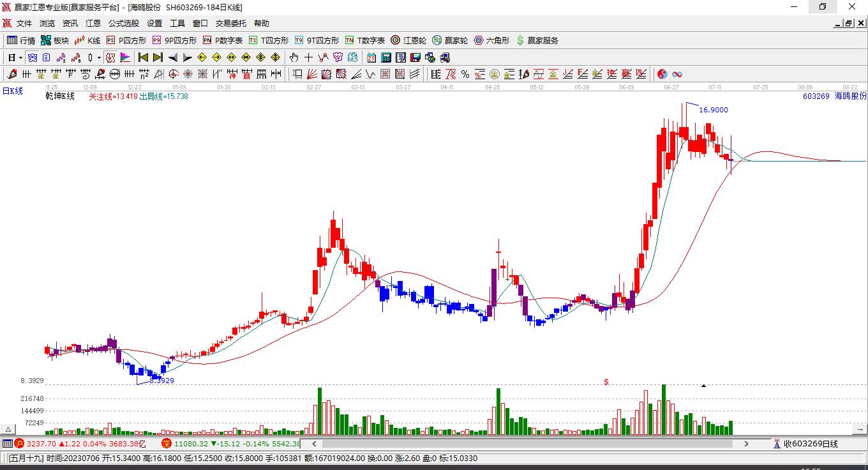Click the 收603269日线 status text
868x470 pixels.
(811, 443)
